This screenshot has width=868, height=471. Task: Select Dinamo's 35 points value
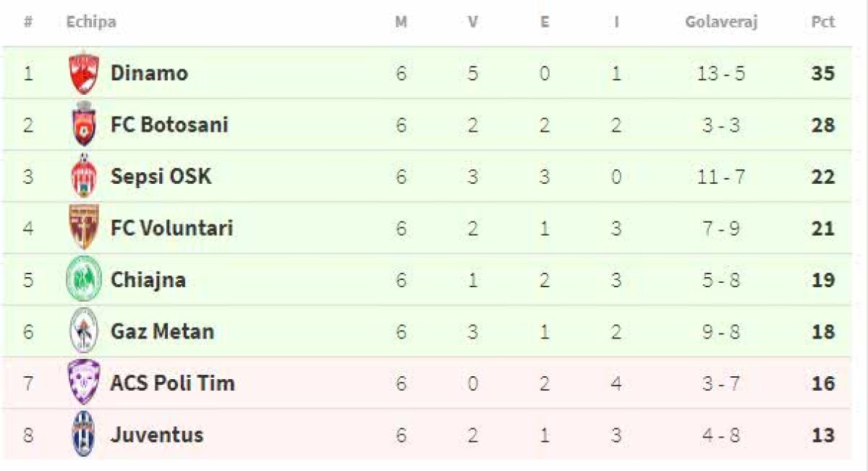(x=823, y=74)
